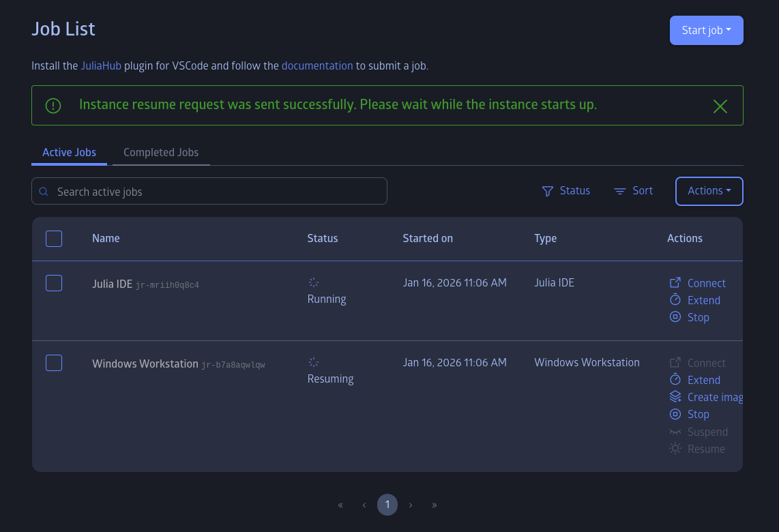Select the Active Jobs tab
The width and height of the screenshot is (779, 532).
click(x=69, y=153)
